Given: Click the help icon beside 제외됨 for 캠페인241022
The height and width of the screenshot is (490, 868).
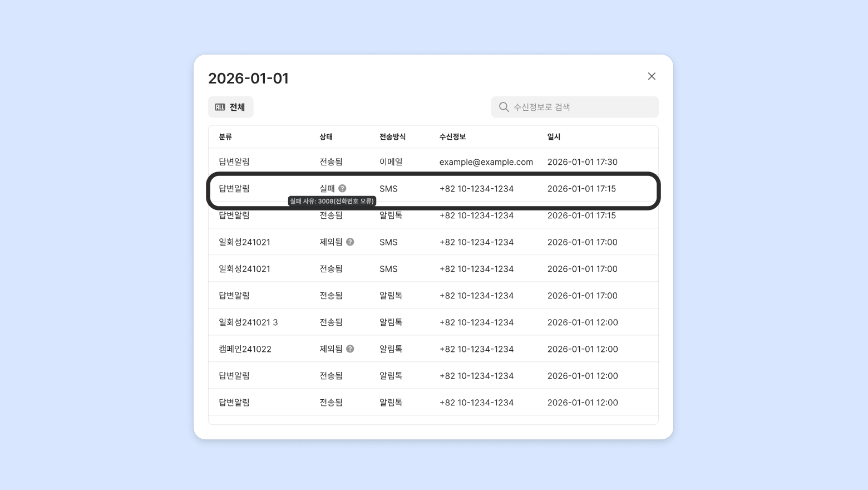Looking at the screenshot, I should click(350, 349).
